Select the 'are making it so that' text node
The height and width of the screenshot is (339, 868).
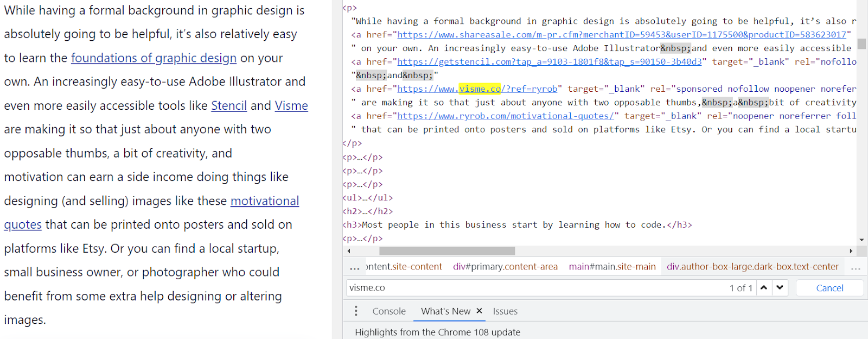coord(603,103)
